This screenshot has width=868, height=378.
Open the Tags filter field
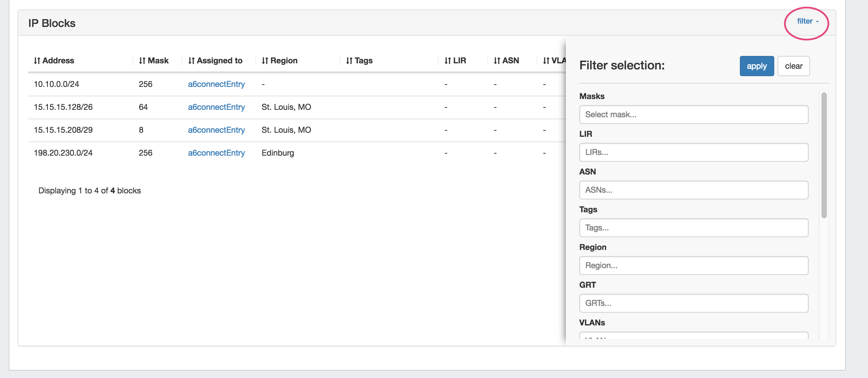693,228
